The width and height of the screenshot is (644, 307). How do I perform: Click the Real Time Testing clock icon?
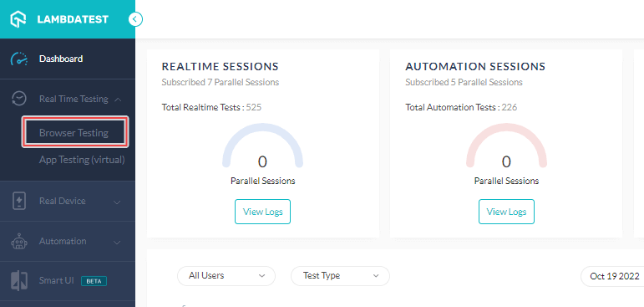point(19,99)
